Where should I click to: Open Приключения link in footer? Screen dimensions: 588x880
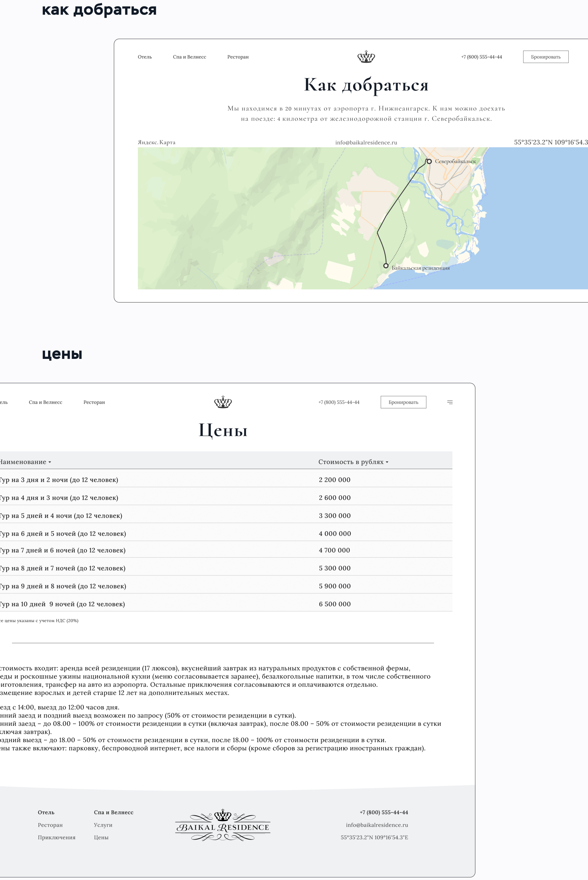click(57, 837)
